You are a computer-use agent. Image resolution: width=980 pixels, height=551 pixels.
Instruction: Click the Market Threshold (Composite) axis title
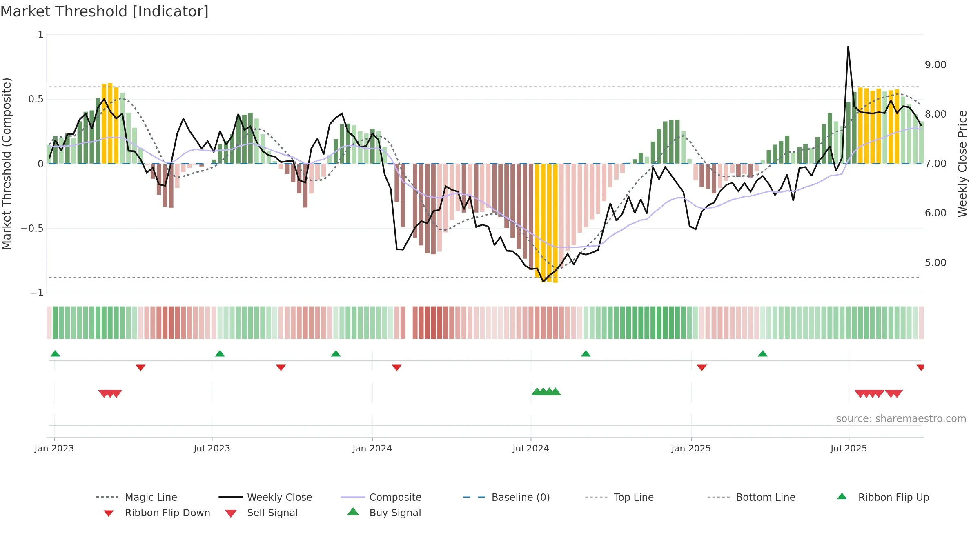tap(7, 164)
